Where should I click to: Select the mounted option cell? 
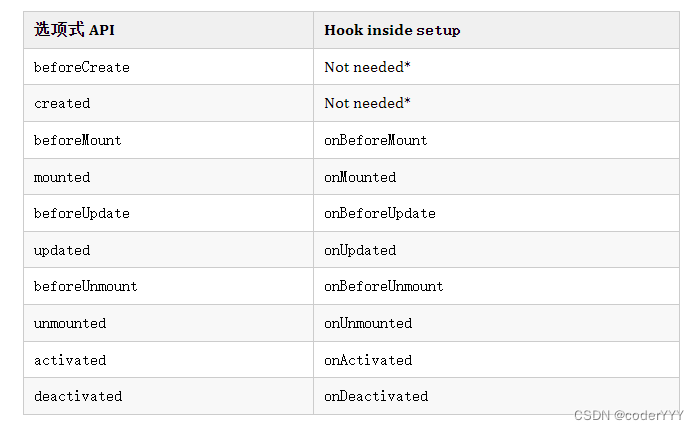click(62, 177)
